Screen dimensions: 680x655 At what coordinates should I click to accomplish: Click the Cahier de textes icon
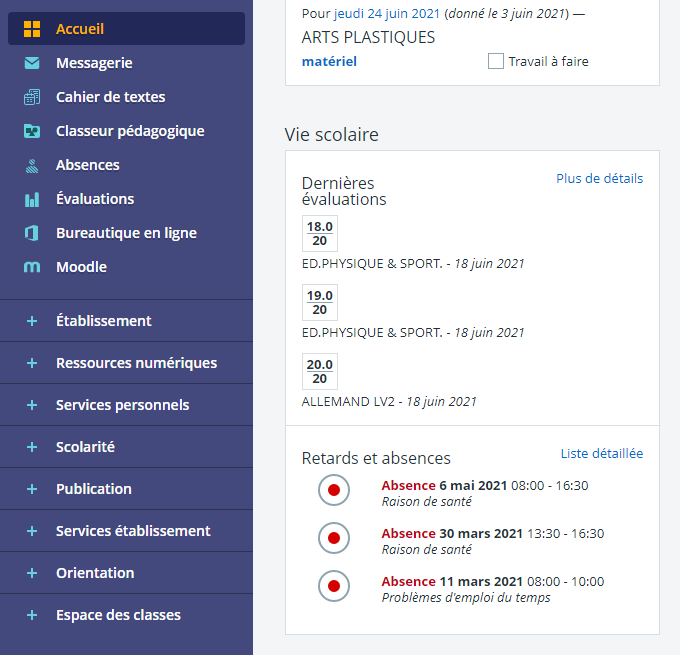tap(32, 97)
